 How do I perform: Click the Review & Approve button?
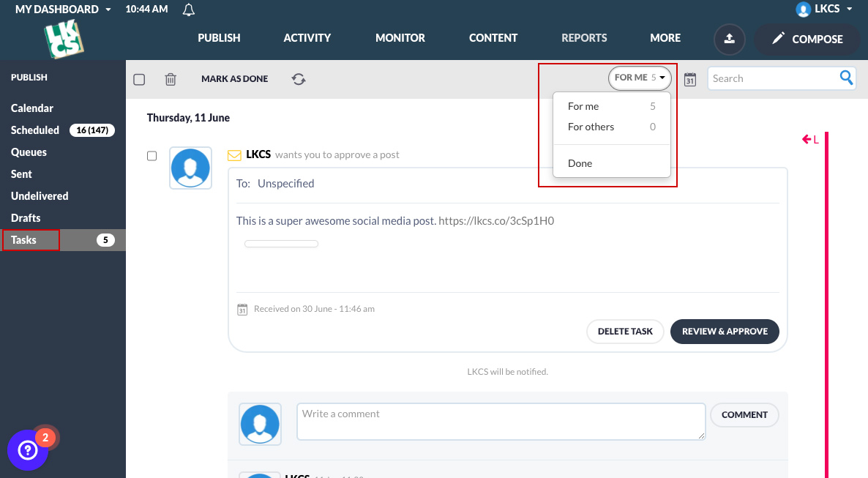724,331
